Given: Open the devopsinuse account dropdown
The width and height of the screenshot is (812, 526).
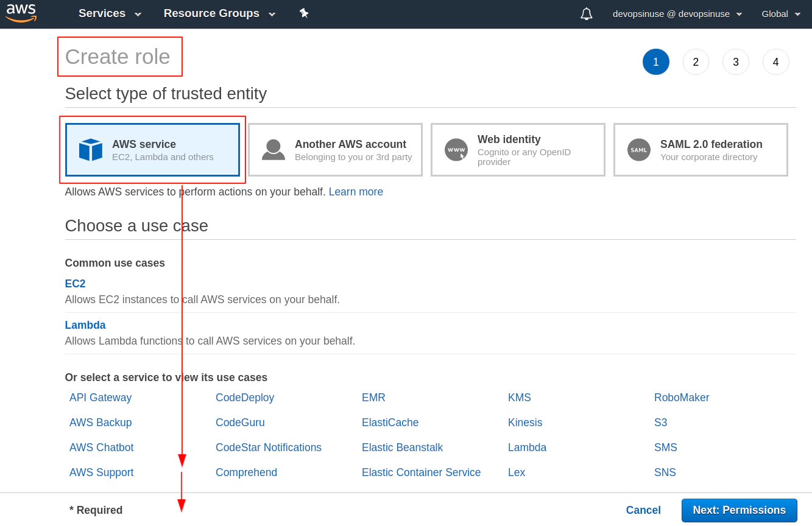Looking at the screenshot, I should (x=677, y=14).
